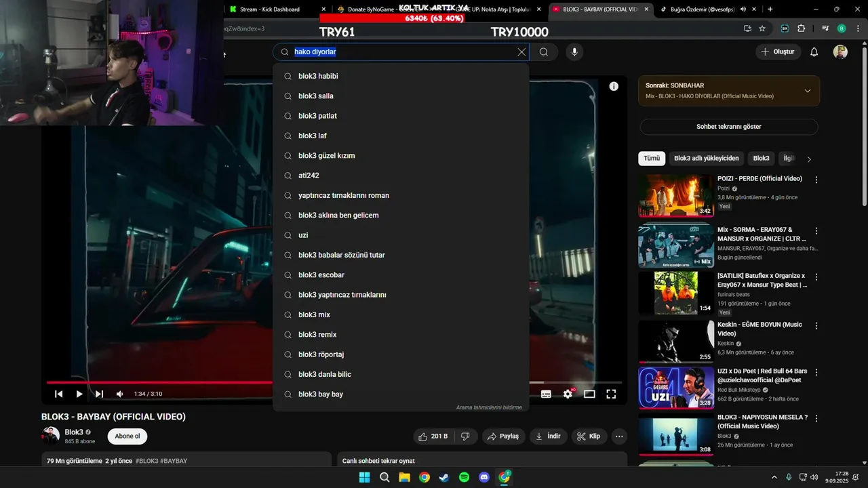Viewport: 868px width, 488px height.
Task: Open a new browser tab
Action: coord(770,9)
